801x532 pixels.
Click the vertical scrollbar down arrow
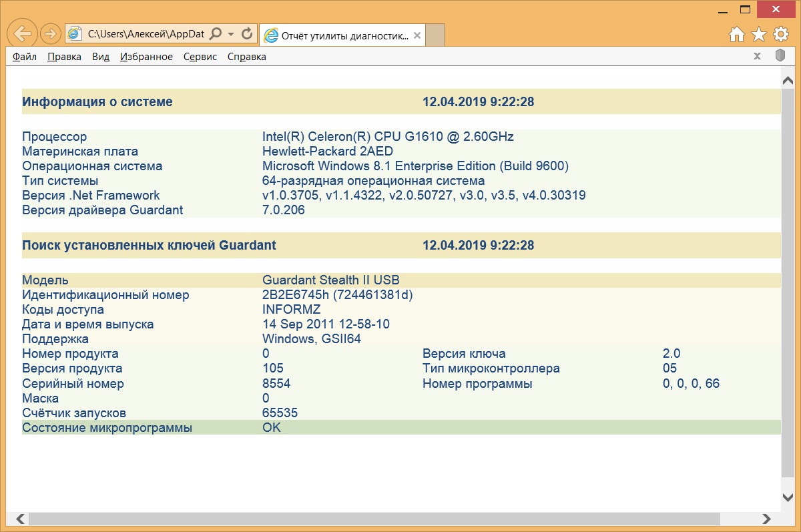pyautogui.click(x=788, y=497)
